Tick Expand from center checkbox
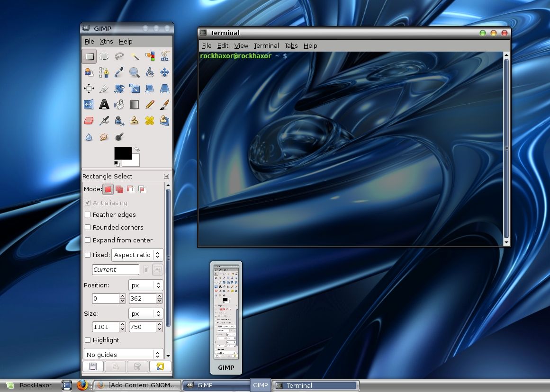This screenshot has height=392, width=550. 88,240
